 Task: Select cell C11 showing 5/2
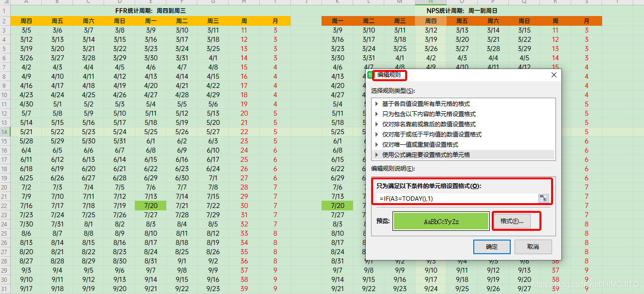89,104
